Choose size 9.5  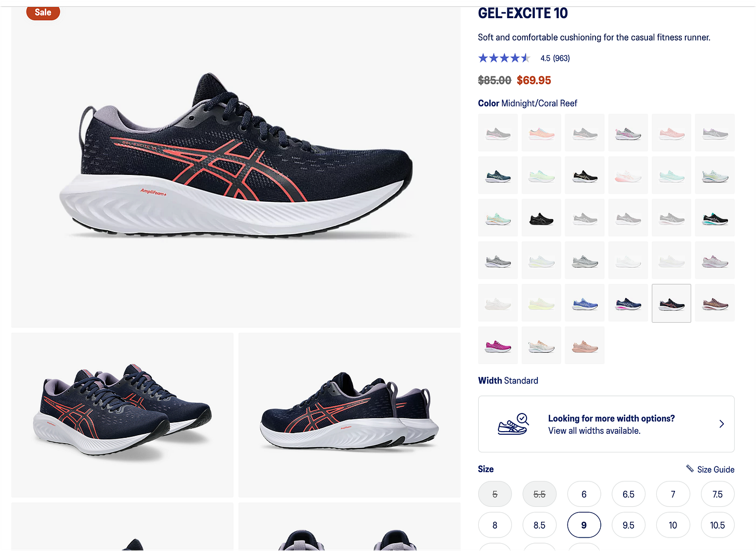click(x=629, y=525)
